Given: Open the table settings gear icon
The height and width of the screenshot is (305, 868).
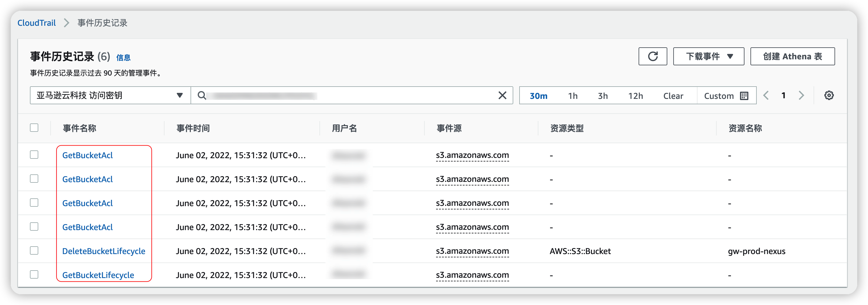Looking at the screenshot, I should click(x=829, y=96).
